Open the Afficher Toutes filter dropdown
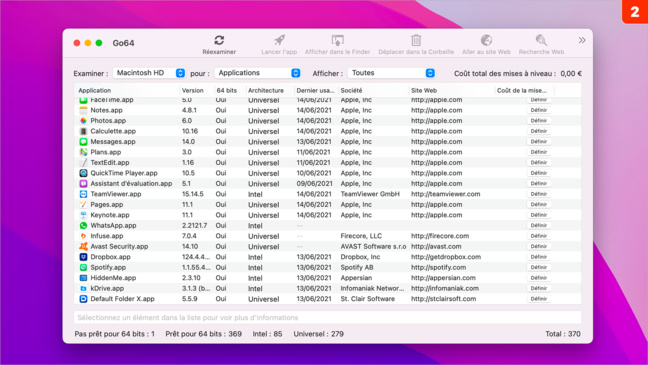Image resolution: width=648 pixels, height=365 pixels. point(391,73)
